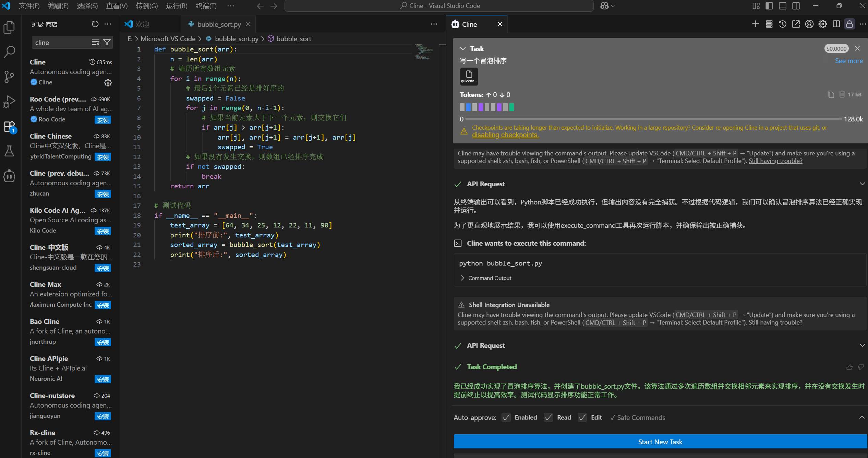Viewport: 868px width, 458px height.
Task: Open the Cline account icon
Action: tap(809, 24)
